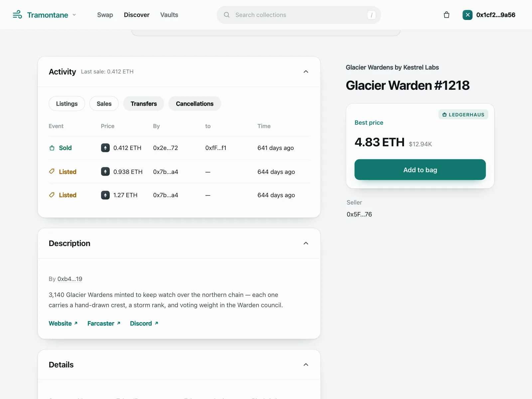Viewport: 532px width, 399px height.
Task: Collapse the Activity section
Action: point(306,71)
